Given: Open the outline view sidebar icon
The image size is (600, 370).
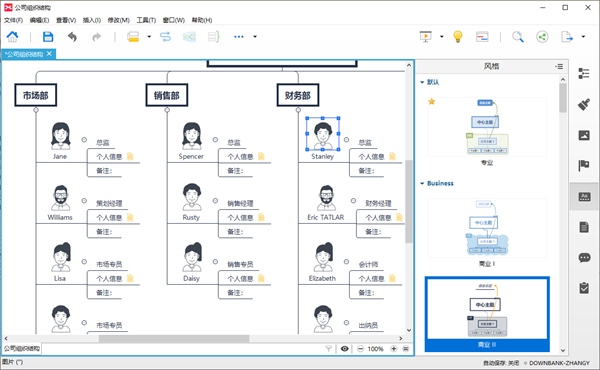Looking at the screenshot, I should click(x=584, y=73).
